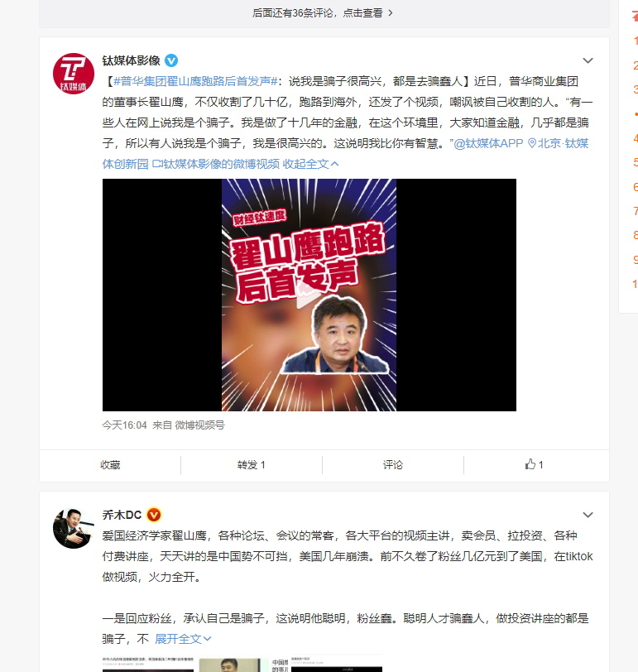View remaining 36 comments

322,13
